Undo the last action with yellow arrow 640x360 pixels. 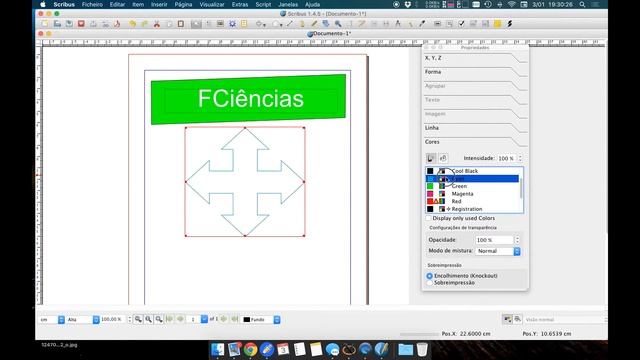[132, 24]
